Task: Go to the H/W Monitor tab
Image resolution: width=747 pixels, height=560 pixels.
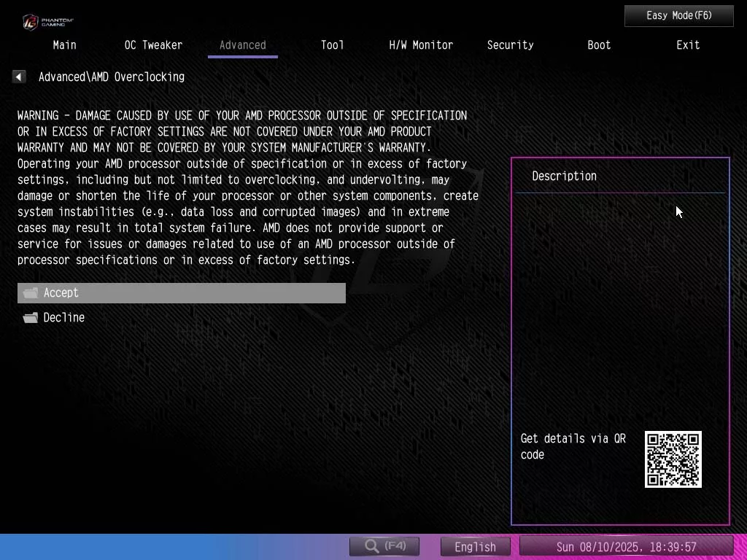Action: pyautogui.click(x=421, y=45)
